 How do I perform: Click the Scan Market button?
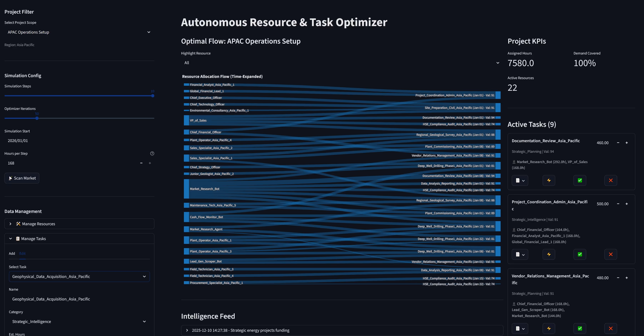[x=22, y=178]
